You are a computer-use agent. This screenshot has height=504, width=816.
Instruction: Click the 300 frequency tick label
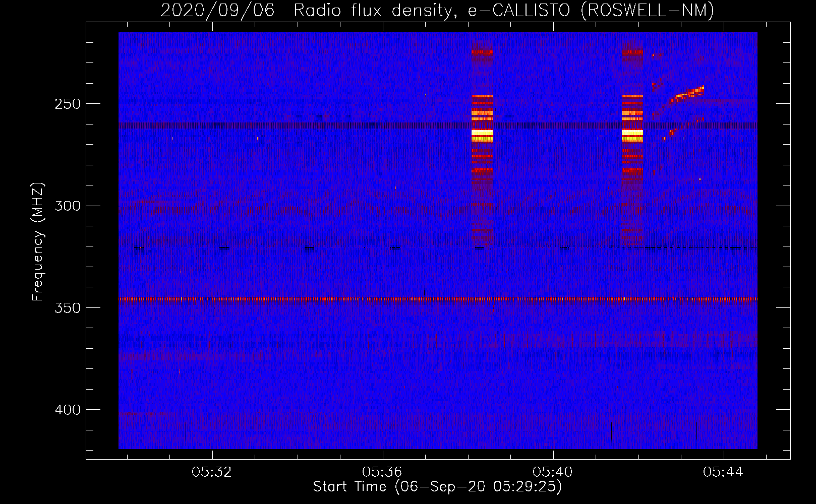click(x=68, y=206)
